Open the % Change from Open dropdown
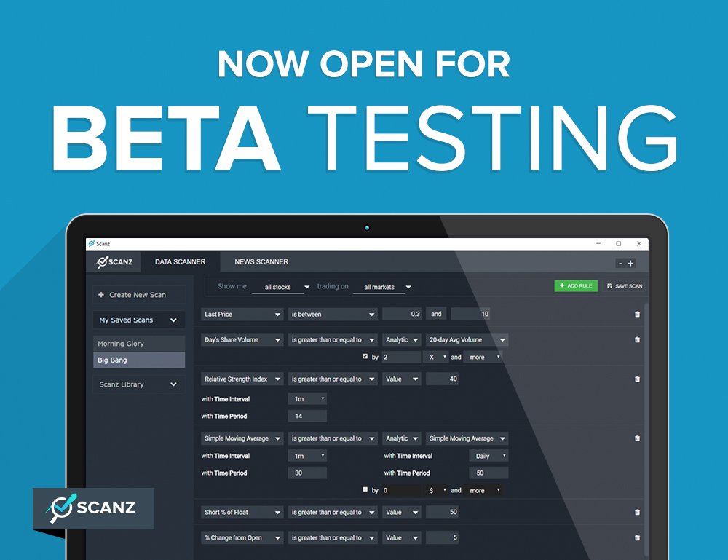The height and width of the screenshot is (560, 728). (242, 537)
